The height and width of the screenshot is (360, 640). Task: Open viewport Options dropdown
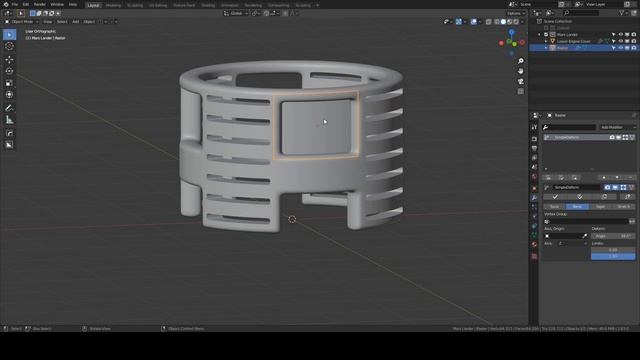tap(516, 13)
